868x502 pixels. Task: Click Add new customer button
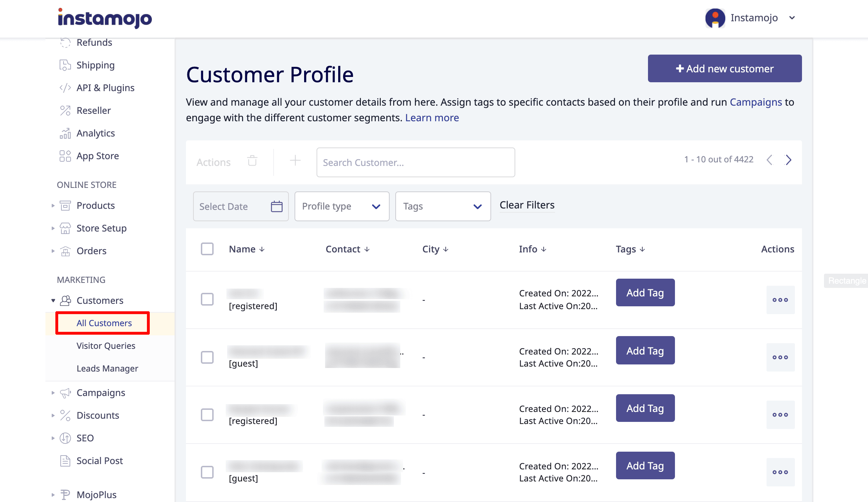pos(725,68)
